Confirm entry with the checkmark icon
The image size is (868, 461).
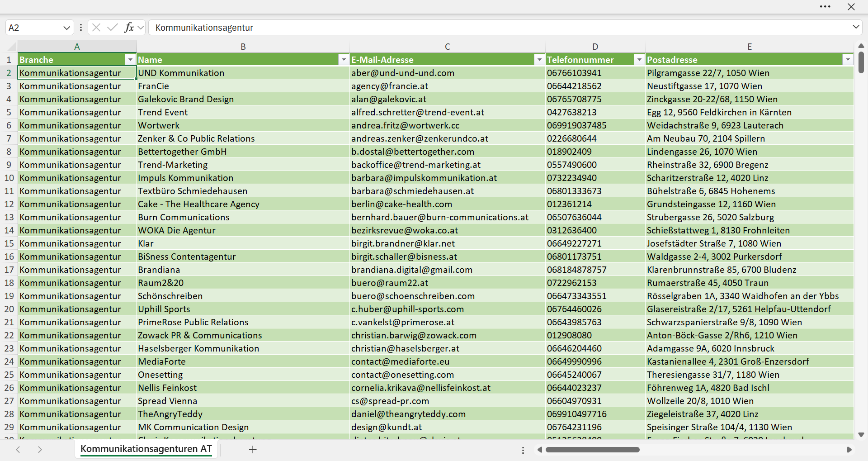coord(113,28)
